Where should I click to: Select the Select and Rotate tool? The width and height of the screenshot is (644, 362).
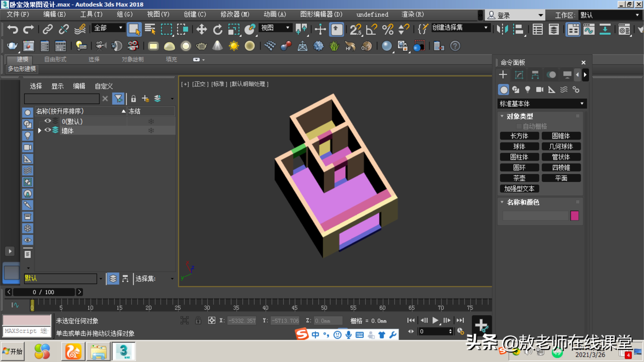(x=217, y=29)
